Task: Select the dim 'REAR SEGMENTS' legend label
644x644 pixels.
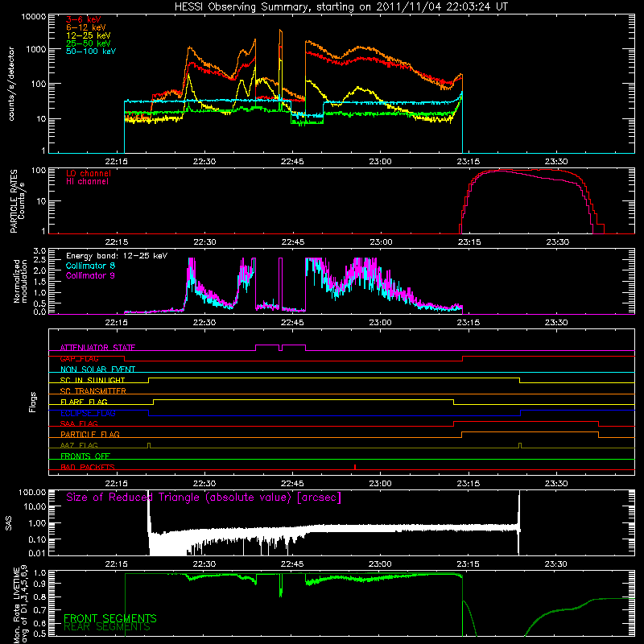Action: [107, 627]
